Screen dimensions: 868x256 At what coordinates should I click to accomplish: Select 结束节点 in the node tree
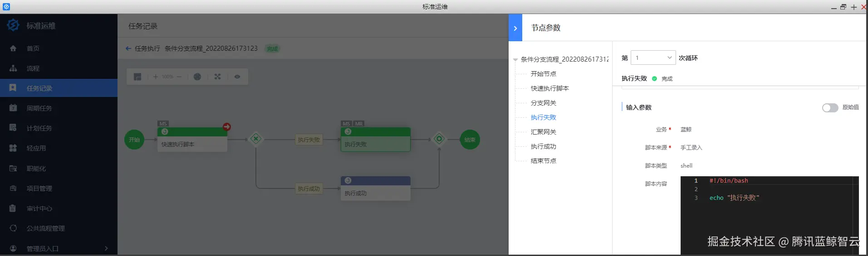click(x=544, y=161)
